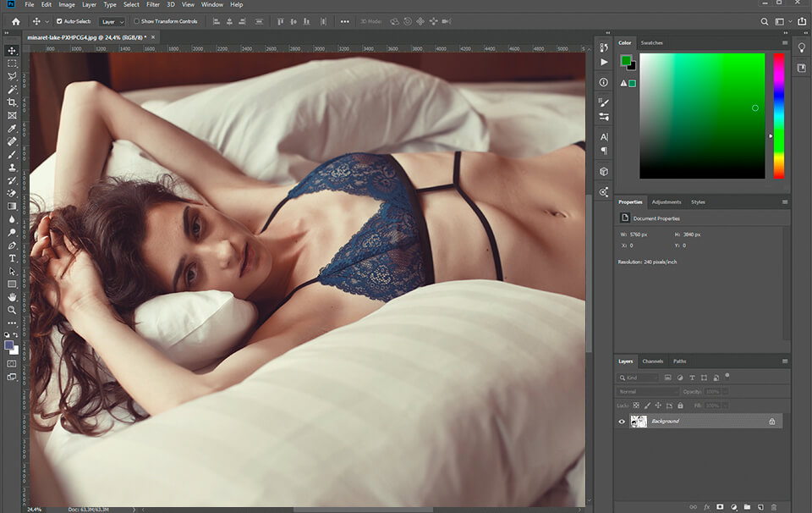Open the Actions play-button panel
Image resolution: width=812 pixels, height=513 pixels.
[604, 62]
